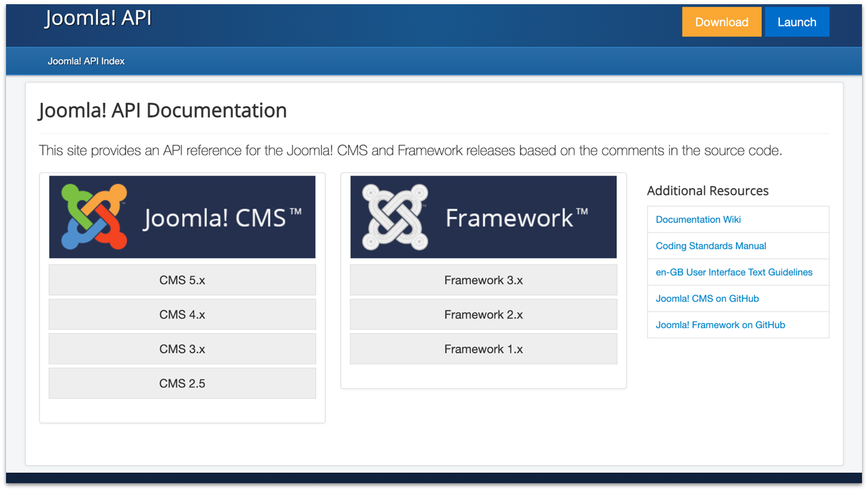The height and width of the screenshot is (491, 868).
Task: Open Framework 2.x documentation
Action: click(x=483, y=314)
